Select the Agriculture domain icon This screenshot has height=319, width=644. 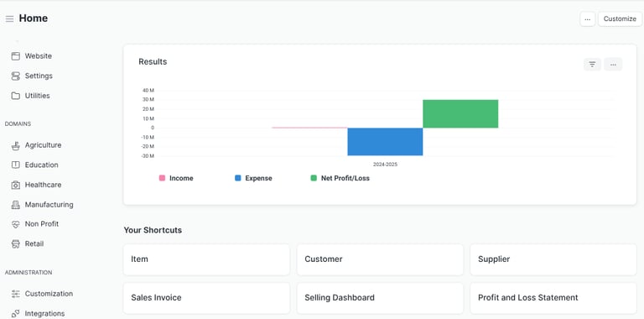16,145
